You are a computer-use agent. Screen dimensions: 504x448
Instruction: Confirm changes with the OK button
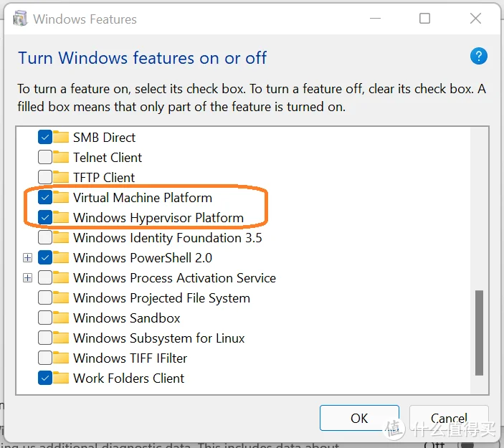tap(359, 418)
